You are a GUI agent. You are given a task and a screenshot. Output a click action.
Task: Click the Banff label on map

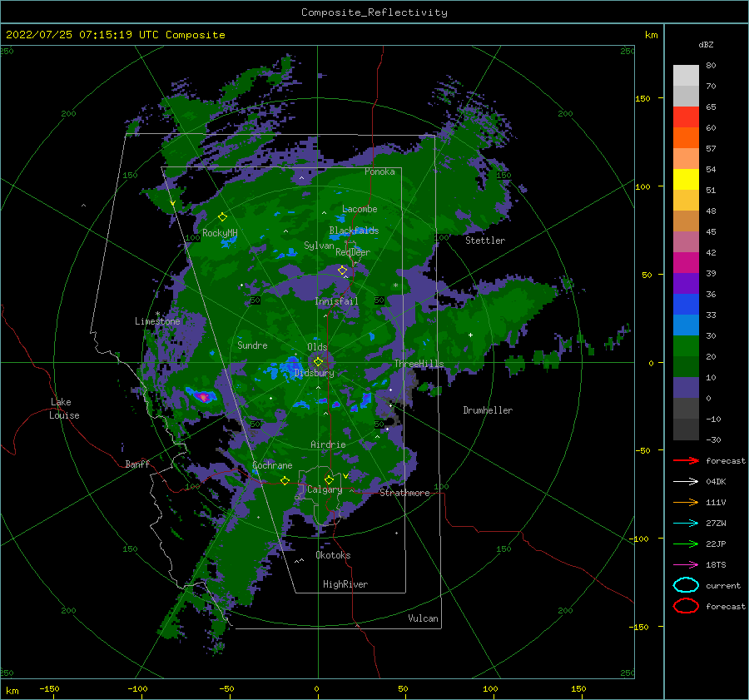pos(137,464)
